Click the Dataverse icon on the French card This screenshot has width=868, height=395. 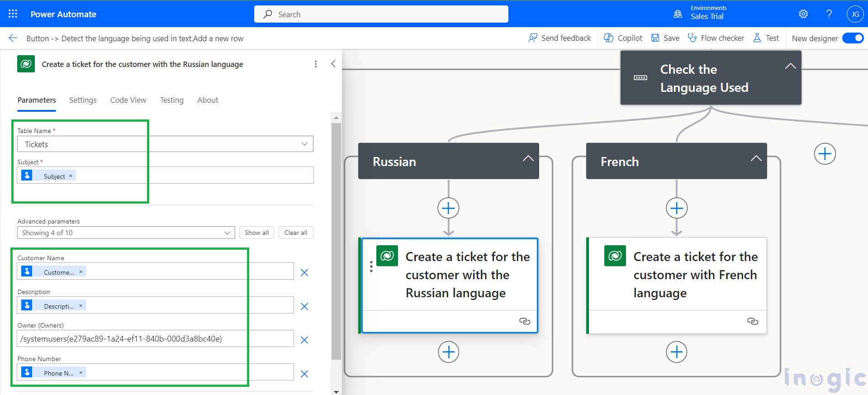tap(615, 256)
